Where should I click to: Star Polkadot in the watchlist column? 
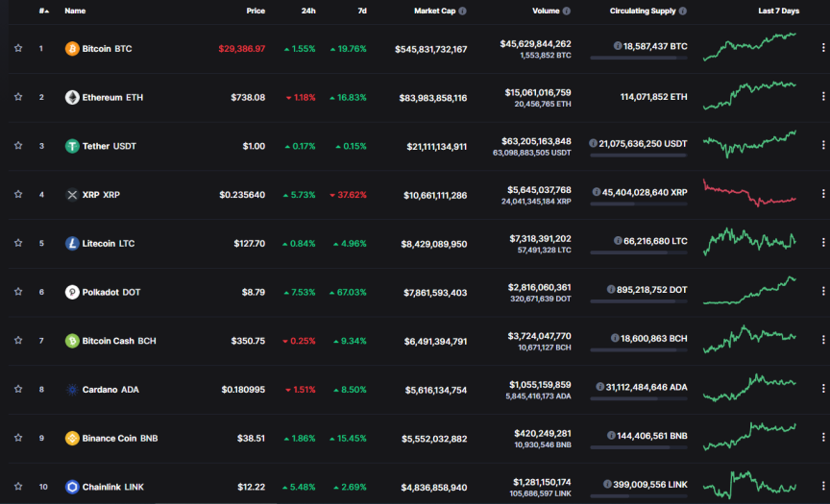[x=18, y=292]
